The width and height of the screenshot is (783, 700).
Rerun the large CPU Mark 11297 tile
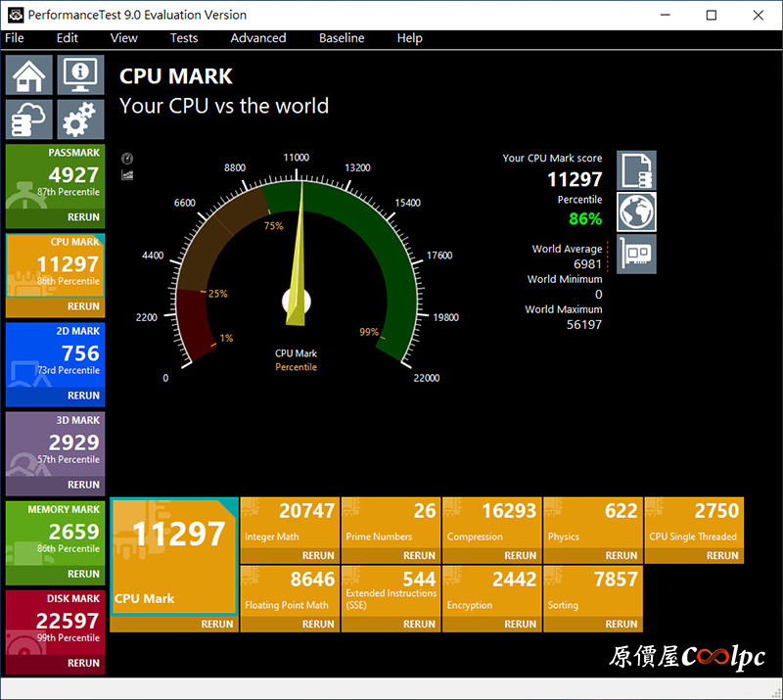[174, 624]
